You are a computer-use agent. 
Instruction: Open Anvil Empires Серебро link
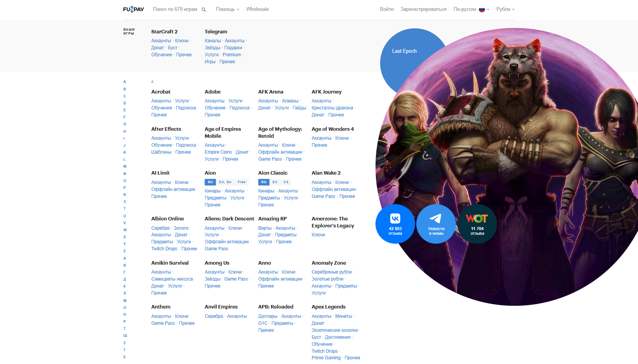click(x=214, y=316)
